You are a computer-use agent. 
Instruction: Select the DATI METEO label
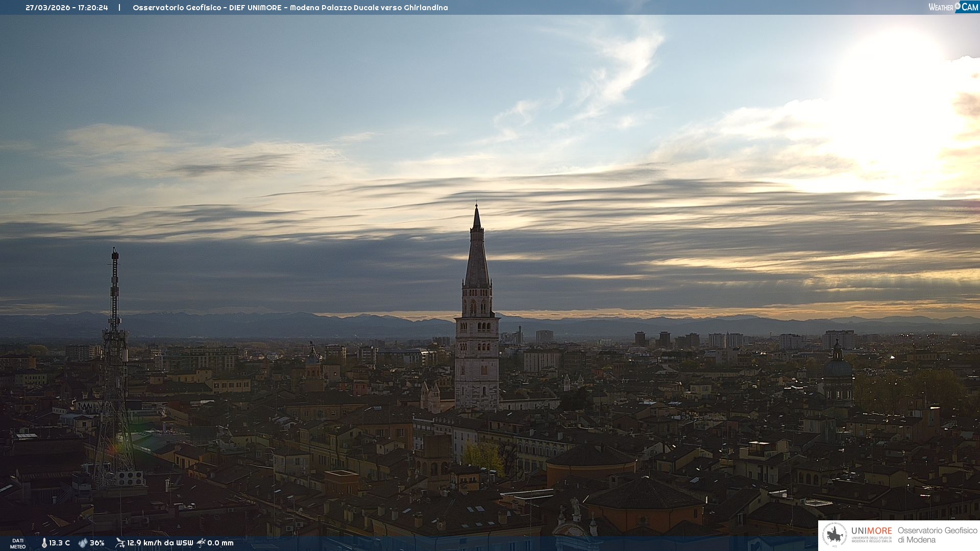(18, 543)
